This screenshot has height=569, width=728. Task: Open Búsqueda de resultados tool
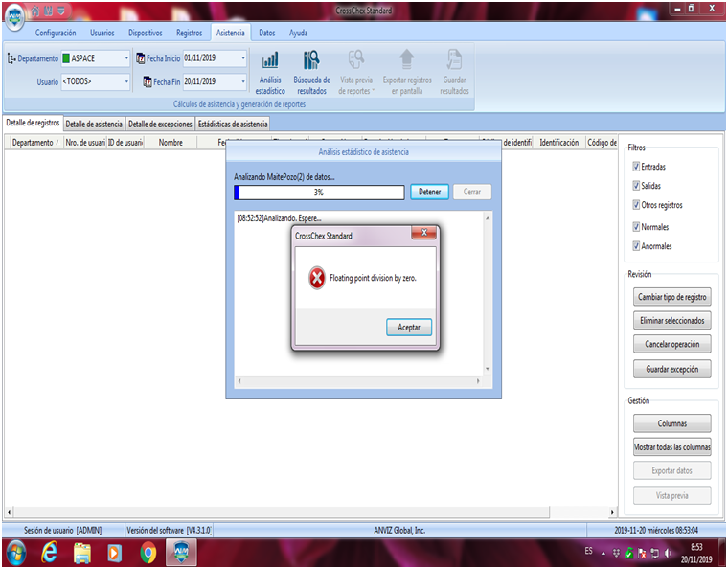click(311, 60)
